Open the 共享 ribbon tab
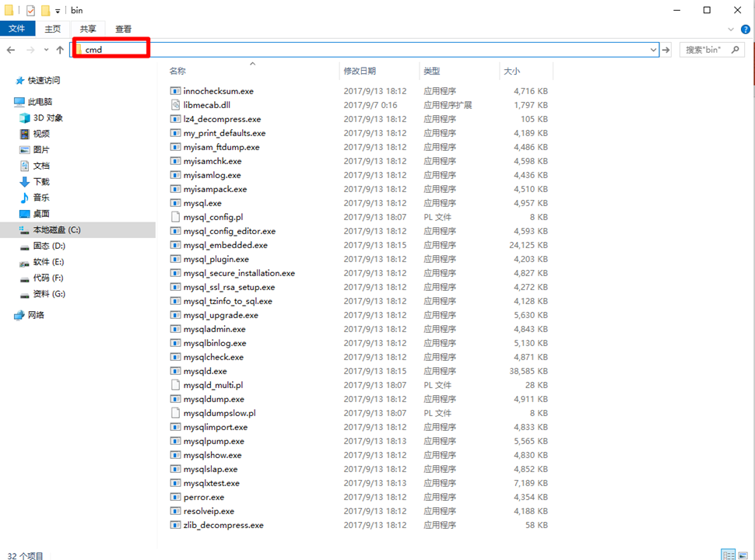Screen dimensions: 755x560 coord(88,29)
